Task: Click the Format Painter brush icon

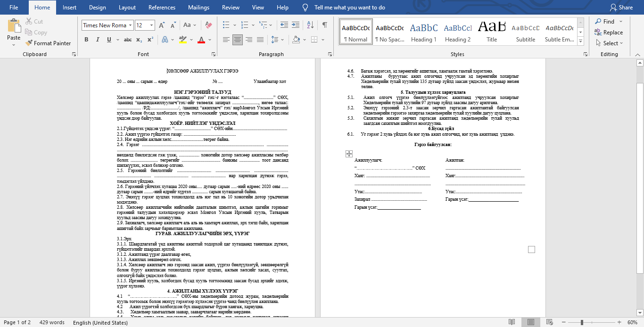Action: pyautogui.click(x=29, y=43)
